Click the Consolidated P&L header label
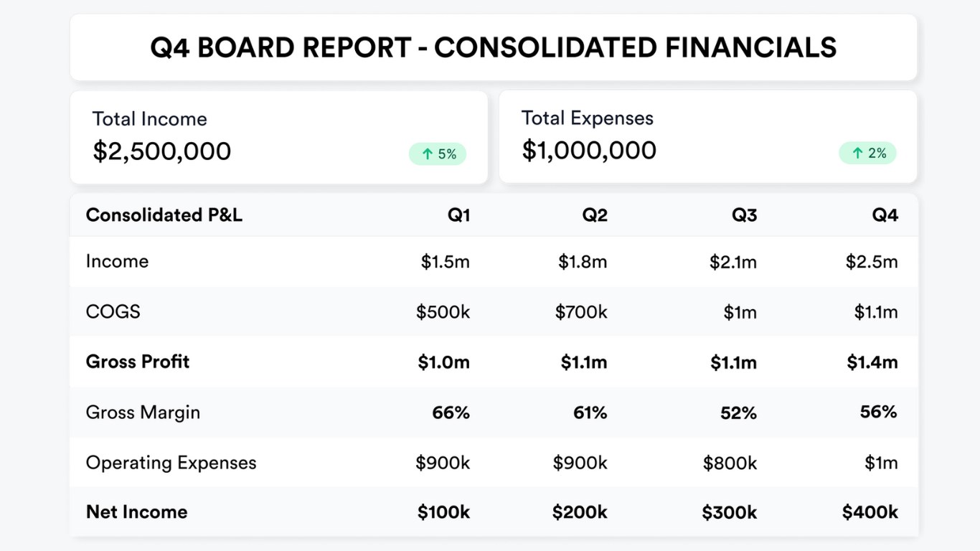 click(x=164, y=215)
